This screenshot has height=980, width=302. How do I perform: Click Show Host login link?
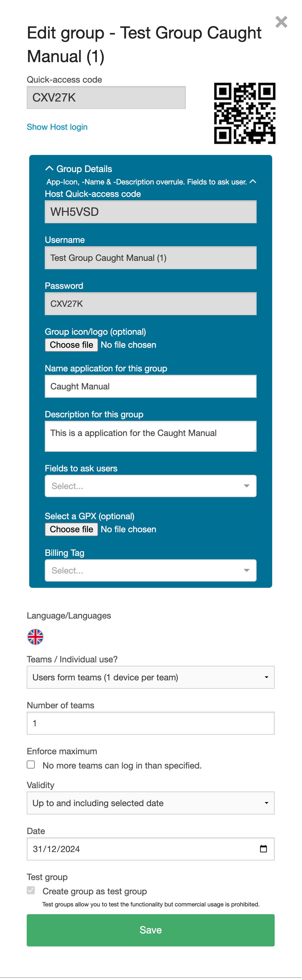[57, 127]
